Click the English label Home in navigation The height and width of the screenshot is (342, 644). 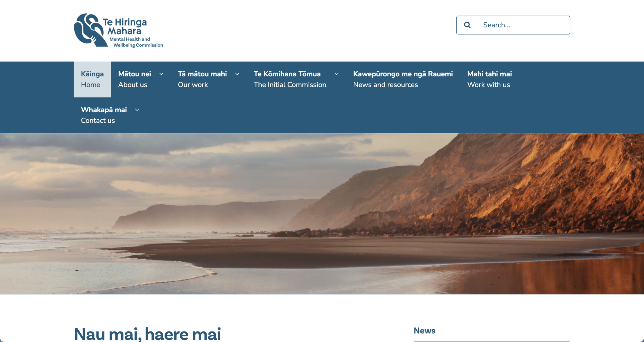(90, 85)
